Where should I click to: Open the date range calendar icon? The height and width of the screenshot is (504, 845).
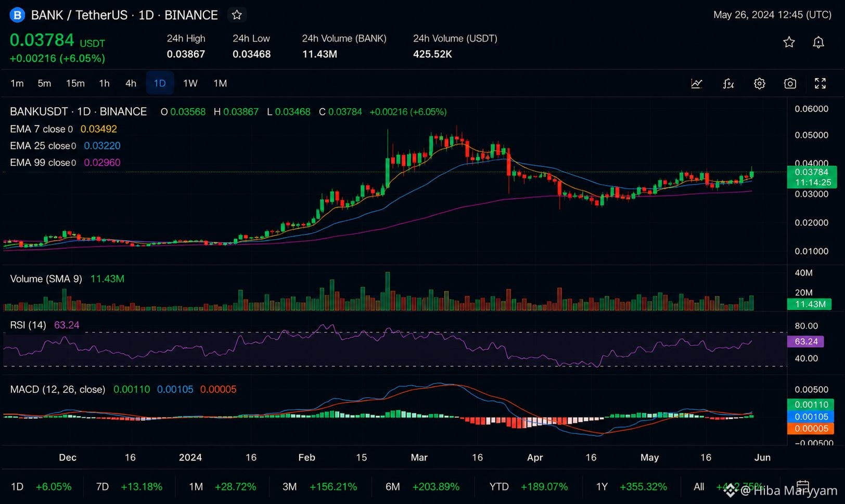[x=803, y=486]
